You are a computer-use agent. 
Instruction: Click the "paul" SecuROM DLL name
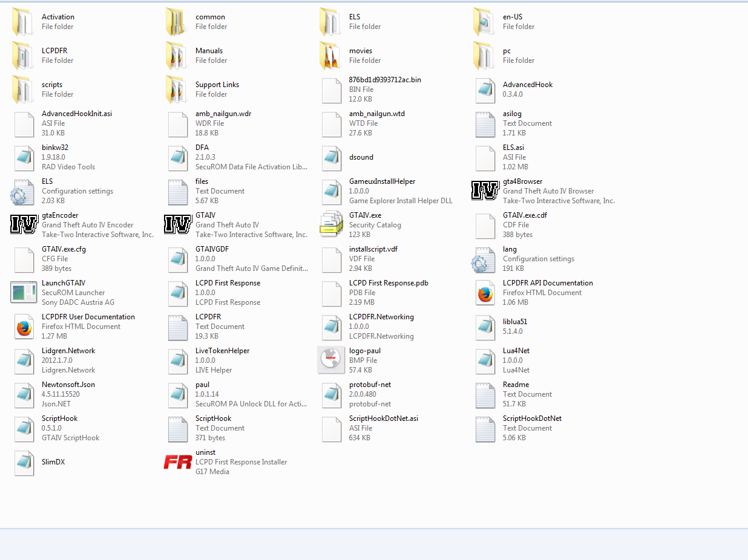tap(203, 385)
